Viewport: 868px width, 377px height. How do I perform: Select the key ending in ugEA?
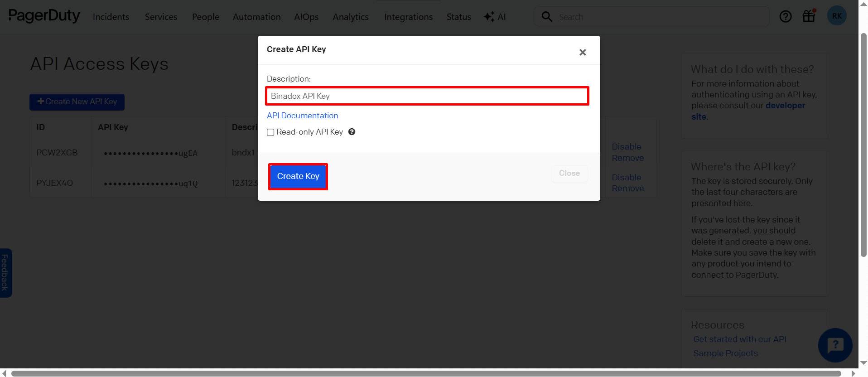(x=151, y=153)
